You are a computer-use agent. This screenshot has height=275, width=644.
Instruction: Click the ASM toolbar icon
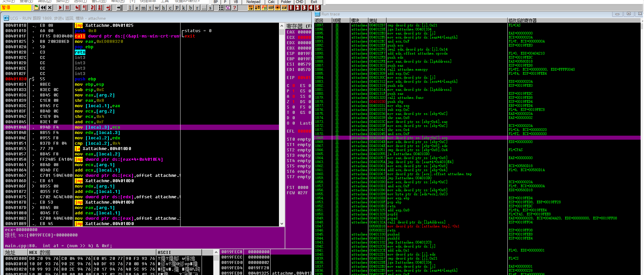284,7
